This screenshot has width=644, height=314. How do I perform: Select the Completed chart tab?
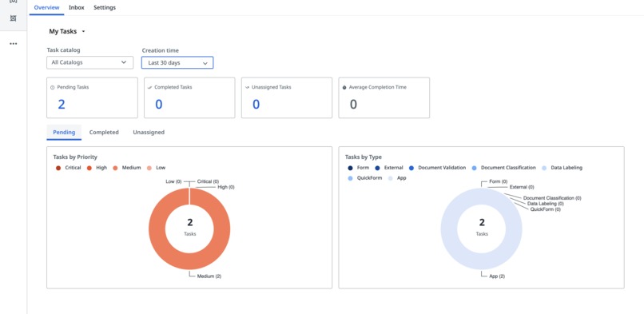104,132
